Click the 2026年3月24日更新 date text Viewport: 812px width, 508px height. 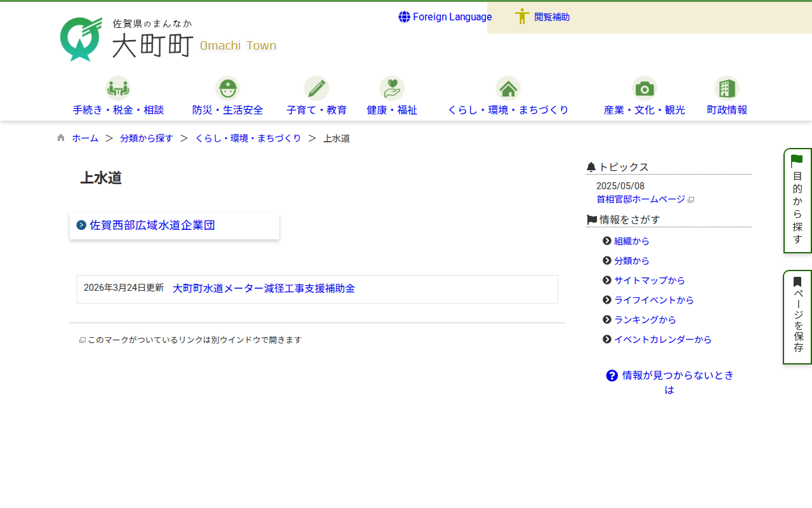(124, 288)
